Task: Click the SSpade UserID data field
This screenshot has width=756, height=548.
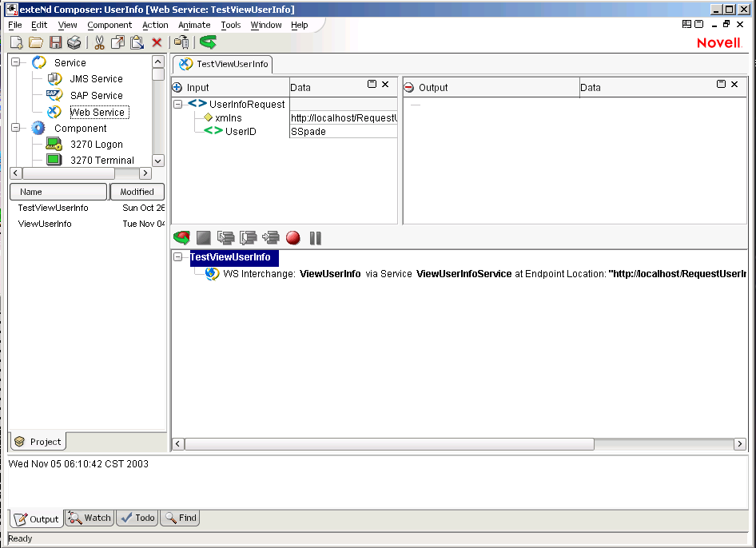Action: pyautogui.click(x=343, y=131)
